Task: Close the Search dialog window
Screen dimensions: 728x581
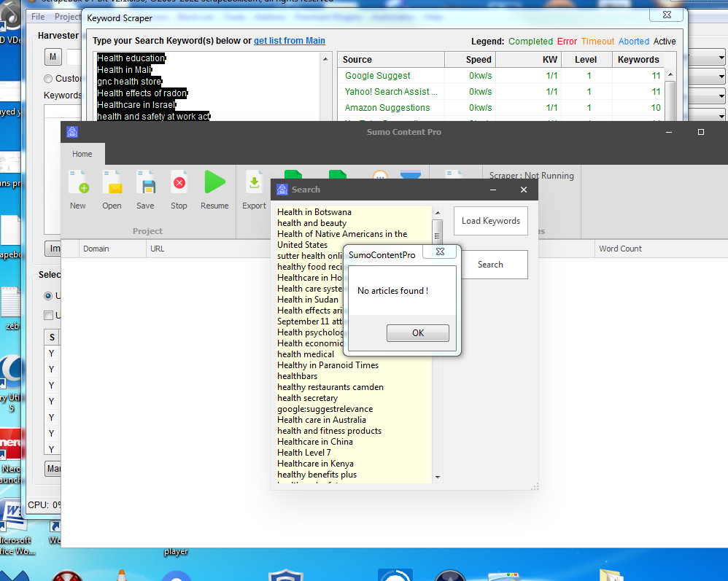Action: [x=524, y=190]
